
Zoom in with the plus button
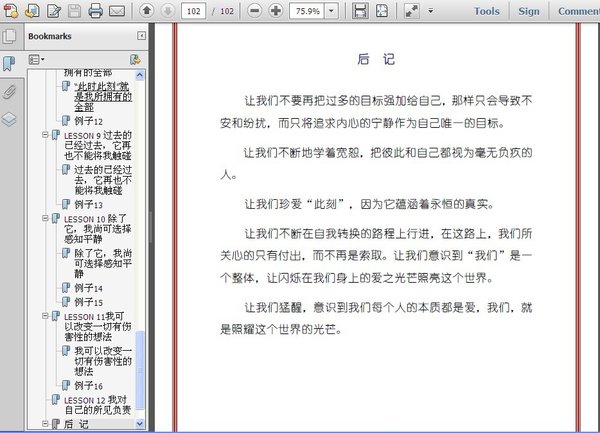[x=276, y=11]
